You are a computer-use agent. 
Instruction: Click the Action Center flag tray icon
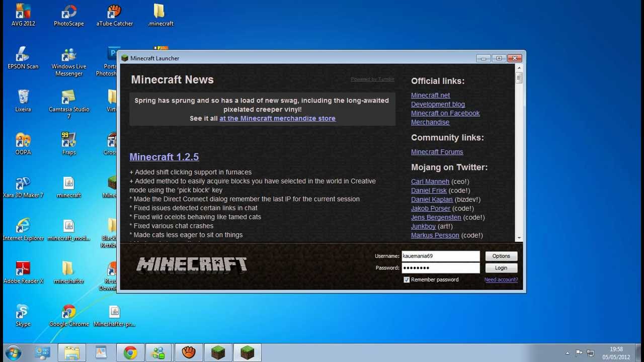tap(579, 353)
